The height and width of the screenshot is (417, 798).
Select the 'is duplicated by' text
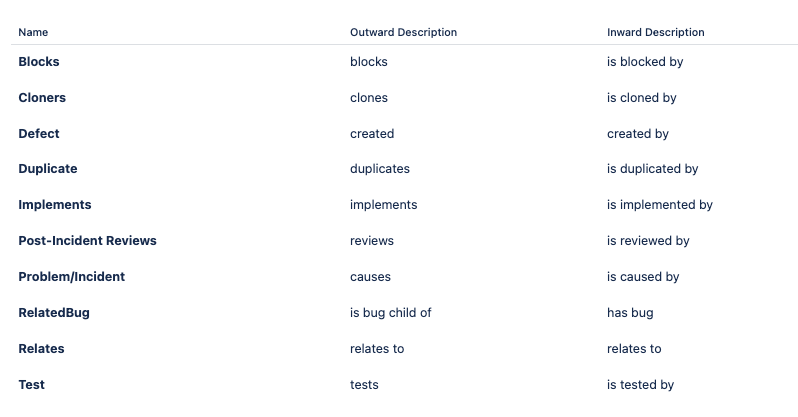tap(652, 169)
